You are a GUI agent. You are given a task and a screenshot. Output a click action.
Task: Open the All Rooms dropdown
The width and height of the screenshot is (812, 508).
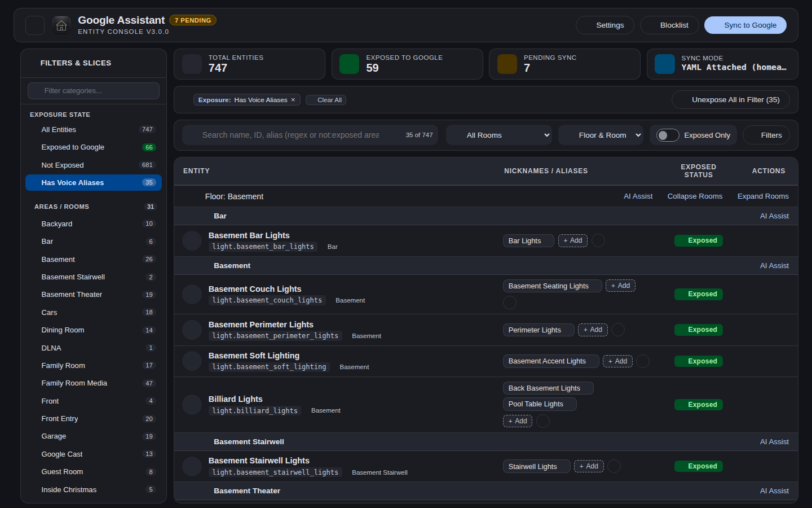pyautogui.click(x=499, y=135)
